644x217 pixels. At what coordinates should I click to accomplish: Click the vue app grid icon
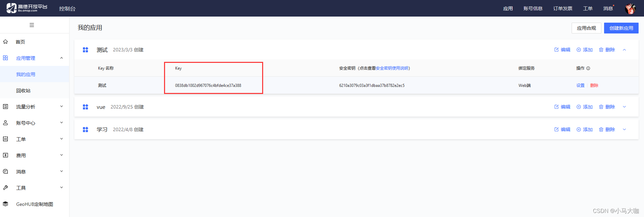pos(86,107)
